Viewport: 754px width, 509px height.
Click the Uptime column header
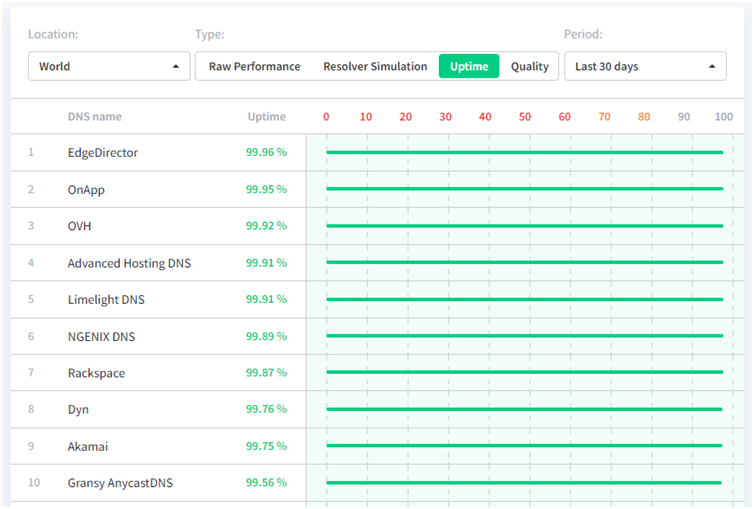click(x=266, y=117)
